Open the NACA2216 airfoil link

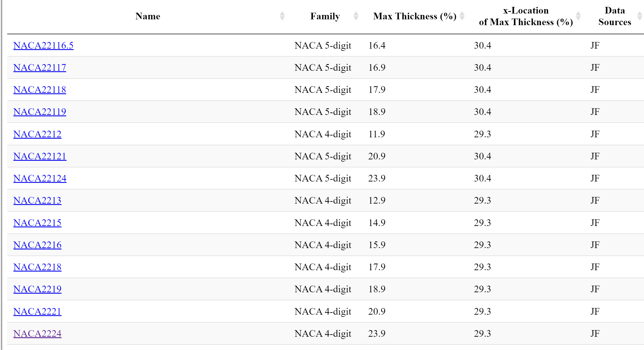click(37, 245)
